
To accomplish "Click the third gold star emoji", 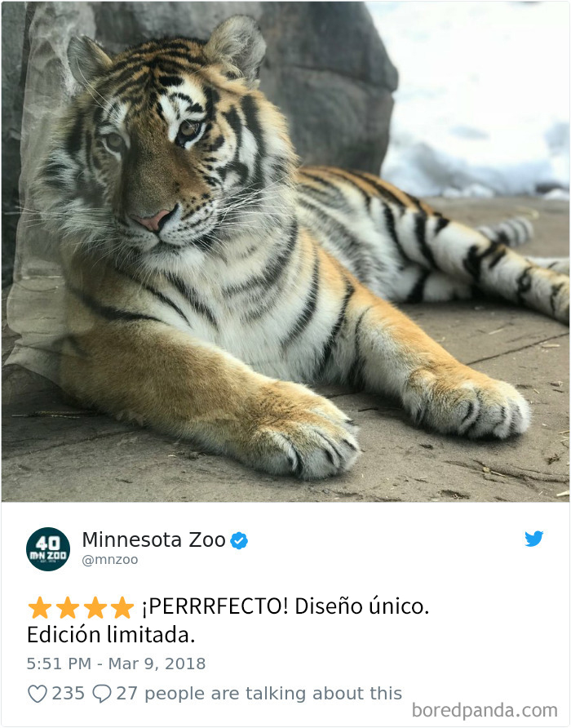I will [x=95, y=607].
